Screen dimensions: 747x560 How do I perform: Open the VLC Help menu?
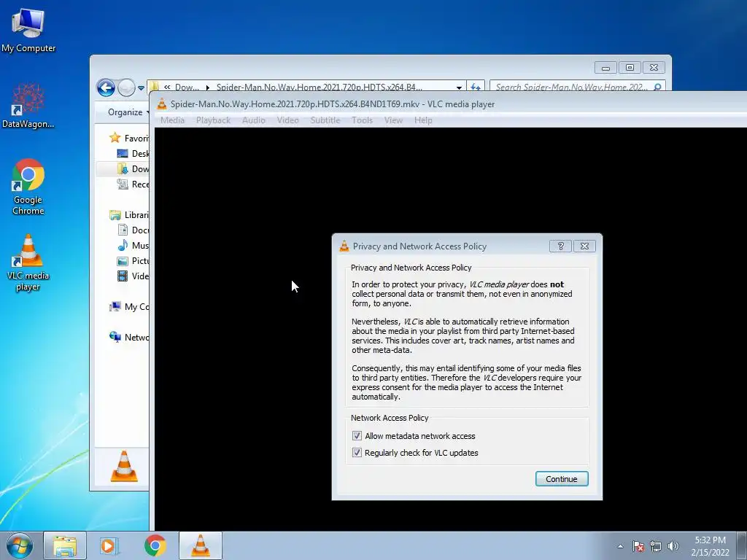tap(423, 120)
